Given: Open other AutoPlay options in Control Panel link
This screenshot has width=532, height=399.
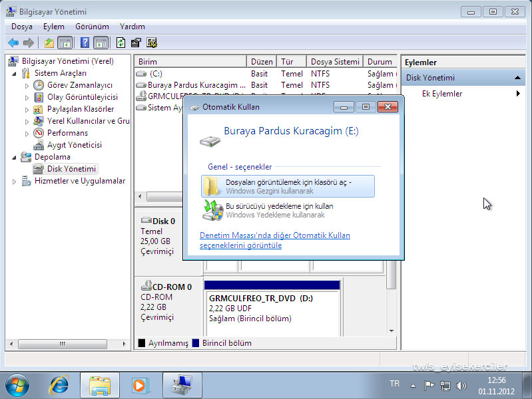Looking at the screenshot, I should point(275,240).
